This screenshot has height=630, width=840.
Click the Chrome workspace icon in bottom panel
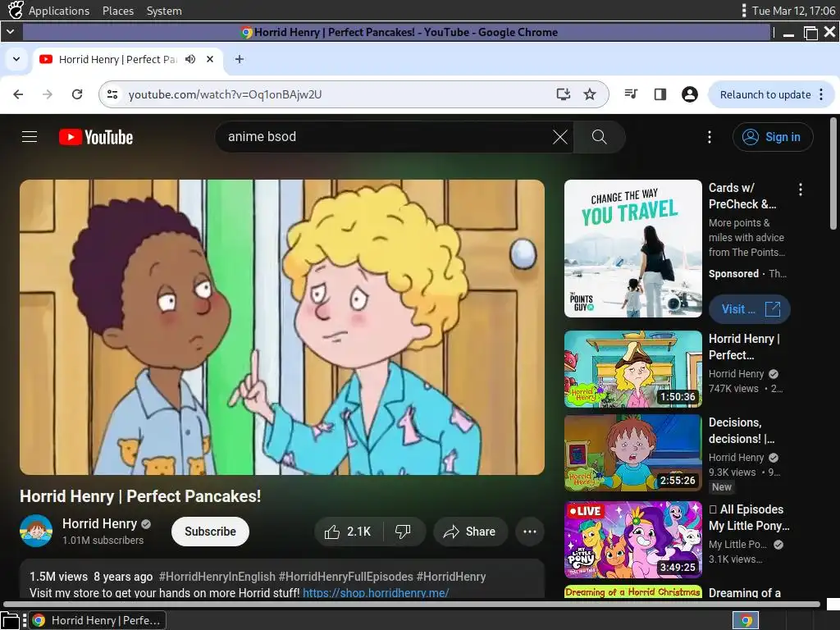pyautogui.click(x=746, y=620)
